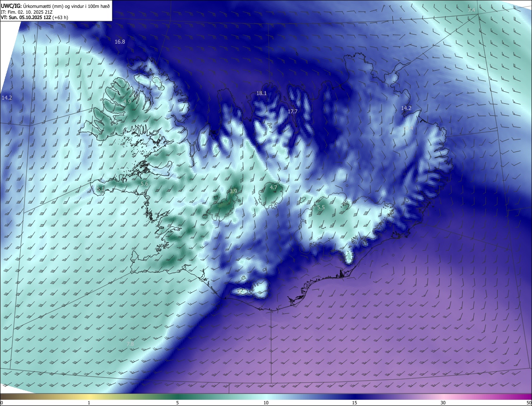
Task: Click the color scale tick labeled 50
Action: point(529,403)
